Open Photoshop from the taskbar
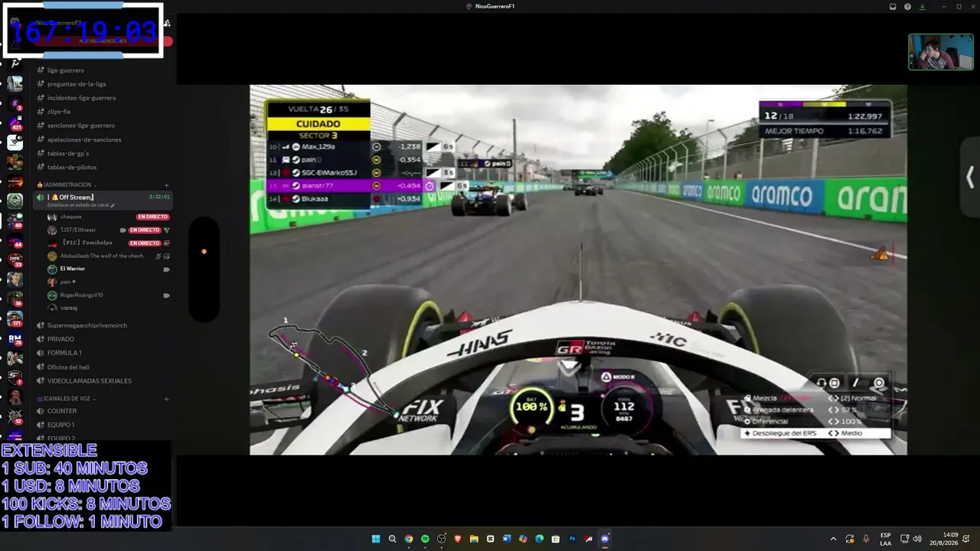 pos(572,539)
